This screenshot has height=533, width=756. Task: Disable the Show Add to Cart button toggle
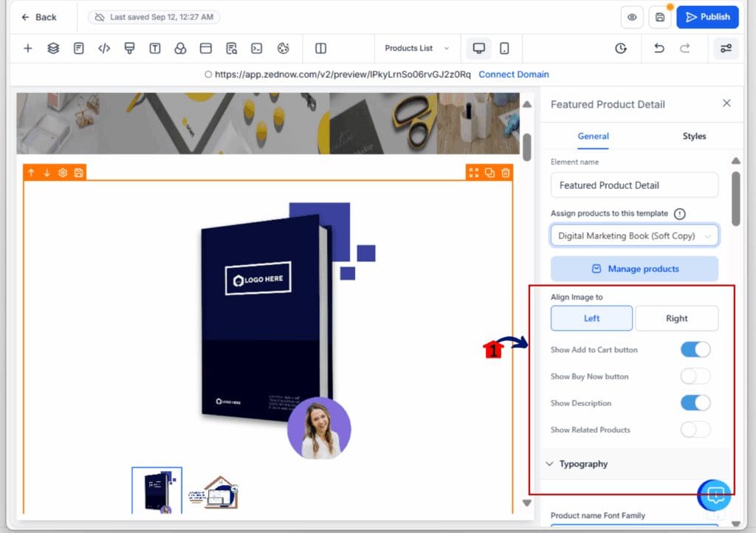click(x=695, y=349)
